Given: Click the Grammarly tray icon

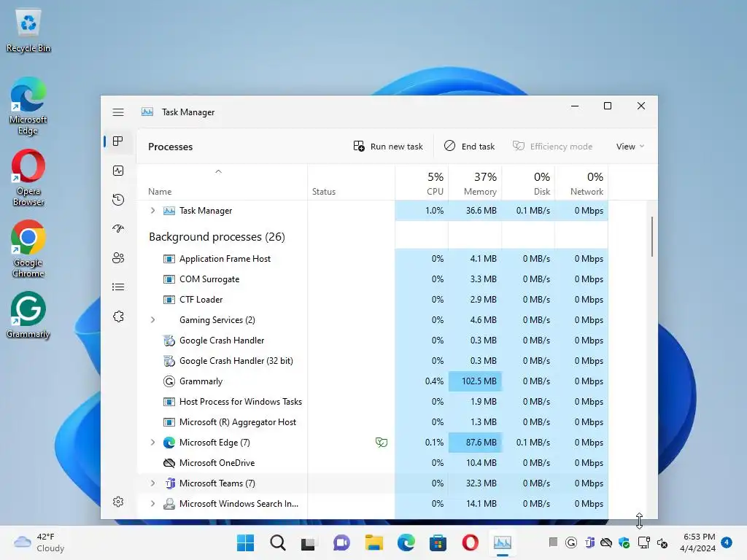Looking at the screenshot, I should (571, 542).
